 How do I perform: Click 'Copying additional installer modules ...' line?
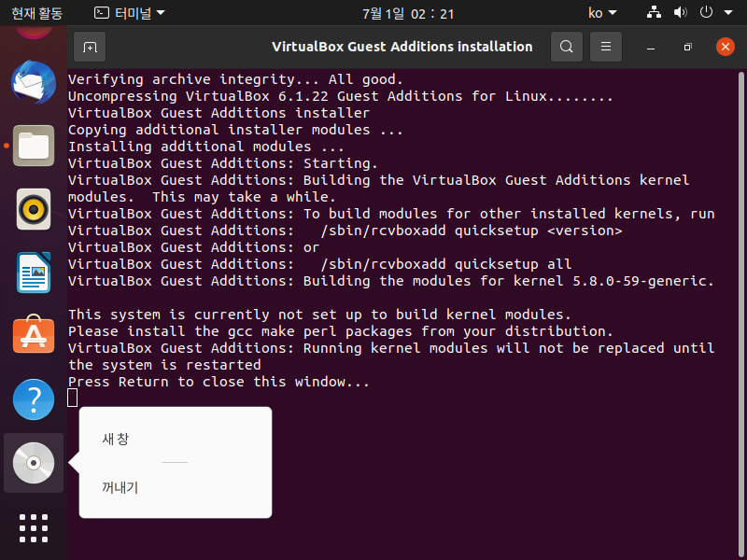pos(235,130)
